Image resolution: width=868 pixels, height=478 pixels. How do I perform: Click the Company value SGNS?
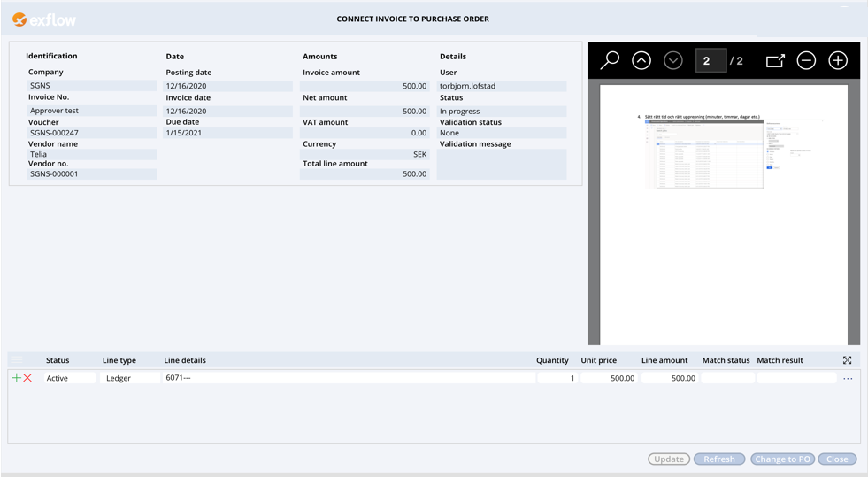click(92, 86)
